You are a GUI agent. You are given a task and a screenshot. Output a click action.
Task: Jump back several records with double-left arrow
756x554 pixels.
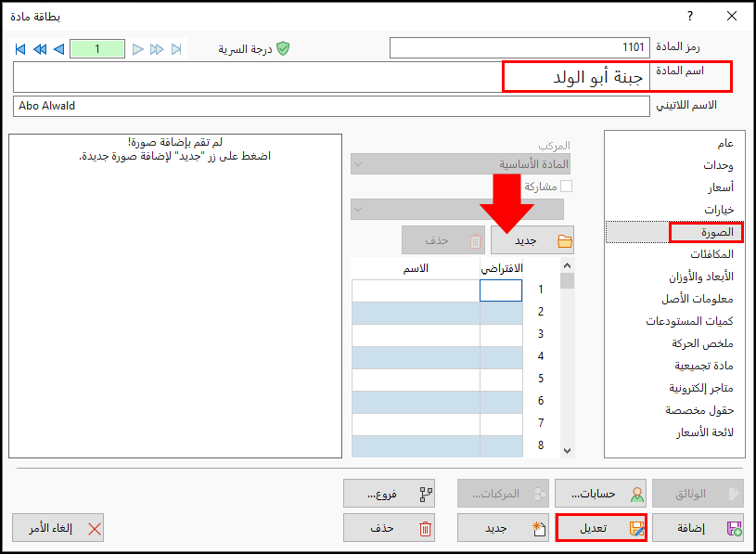[40, 49]
